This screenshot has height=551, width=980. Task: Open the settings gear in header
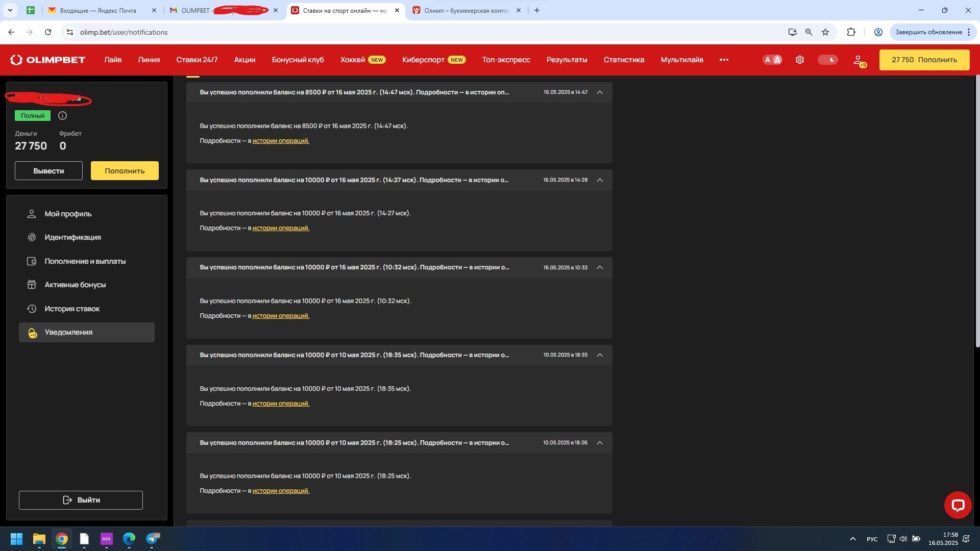799,60
